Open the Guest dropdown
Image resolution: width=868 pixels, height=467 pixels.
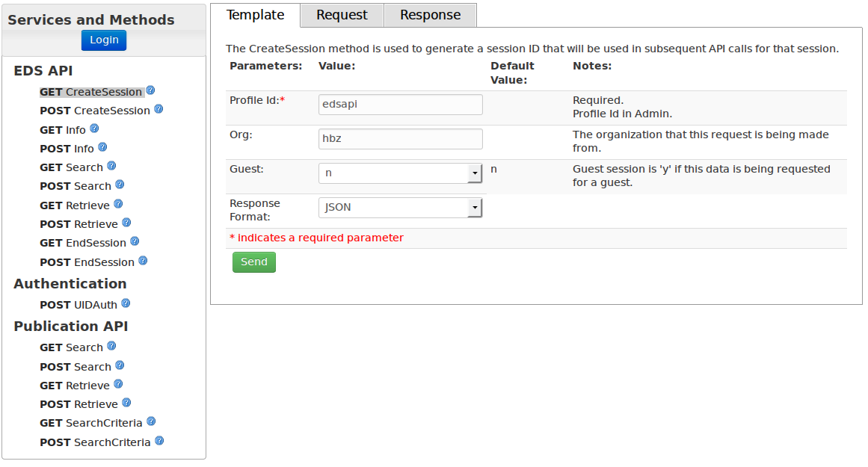[400, 173]
